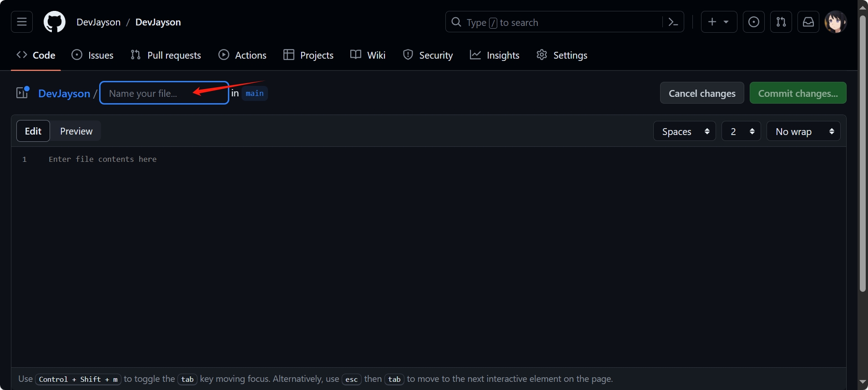
Task: Open the Security tab
Action: click(x=428, y=55)
